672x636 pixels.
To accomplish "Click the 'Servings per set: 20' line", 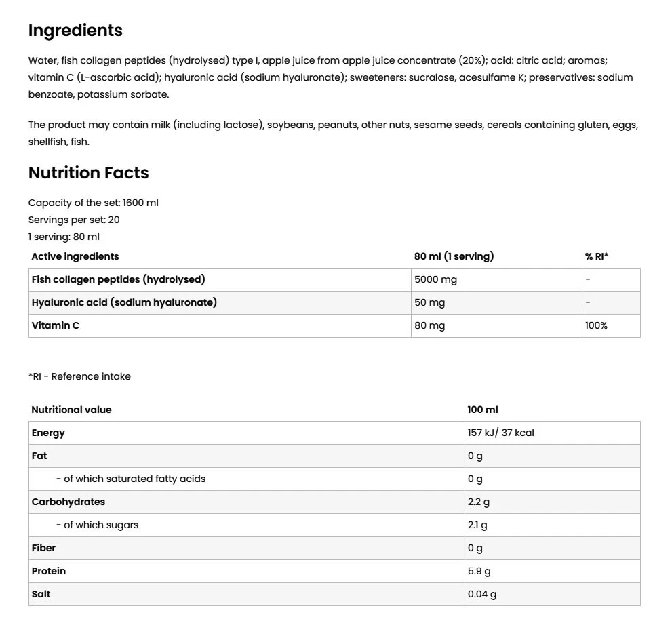I will click(x=74, y=220).
